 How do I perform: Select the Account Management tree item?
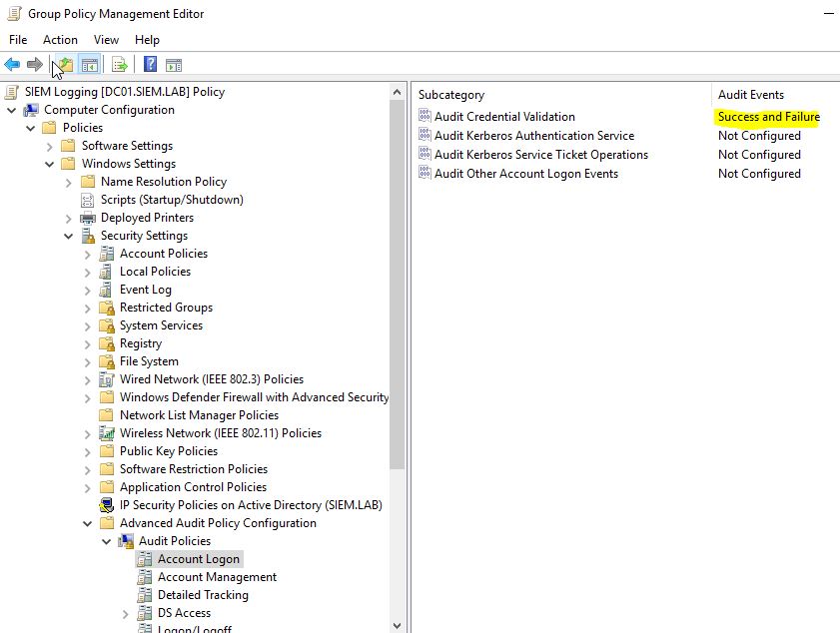[x=217, y=577]
